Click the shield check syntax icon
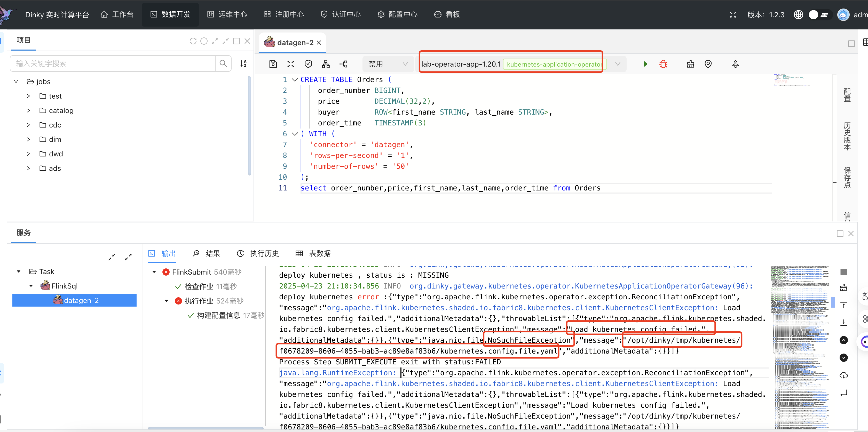Image resolution: width=868 pixels, height=432 pixels. tap(308, 64)
